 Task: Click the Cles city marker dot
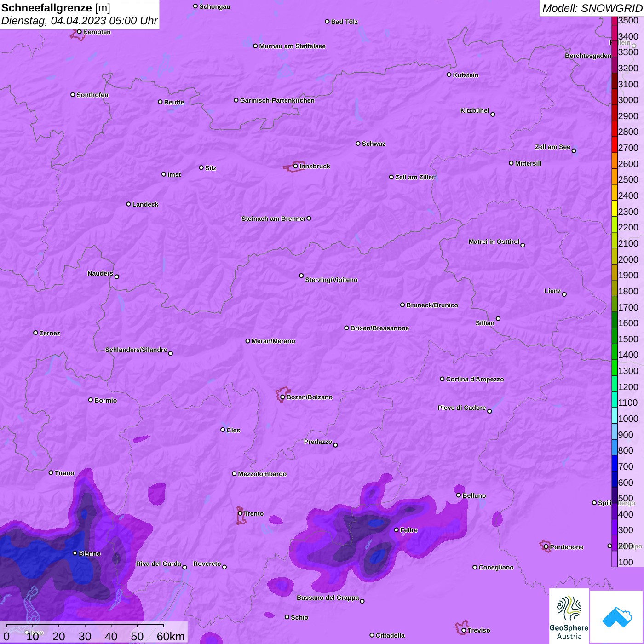pos(223,430)
